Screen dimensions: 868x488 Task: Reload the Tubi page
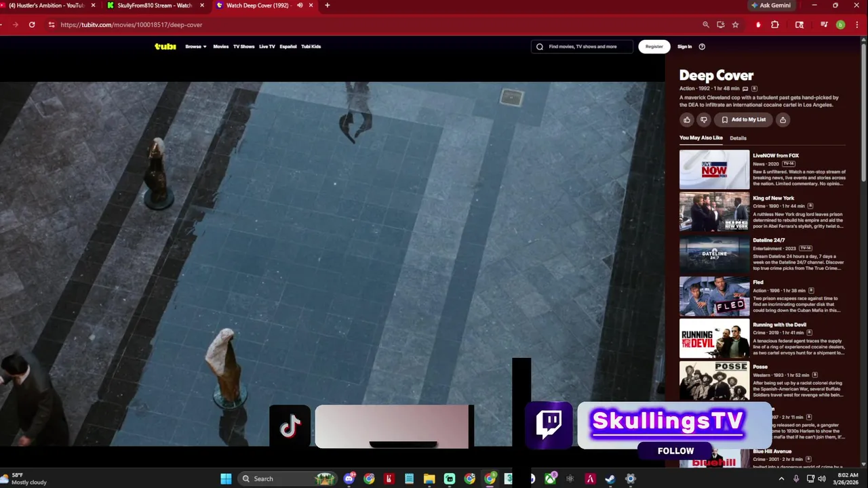[x=32, y=24]
